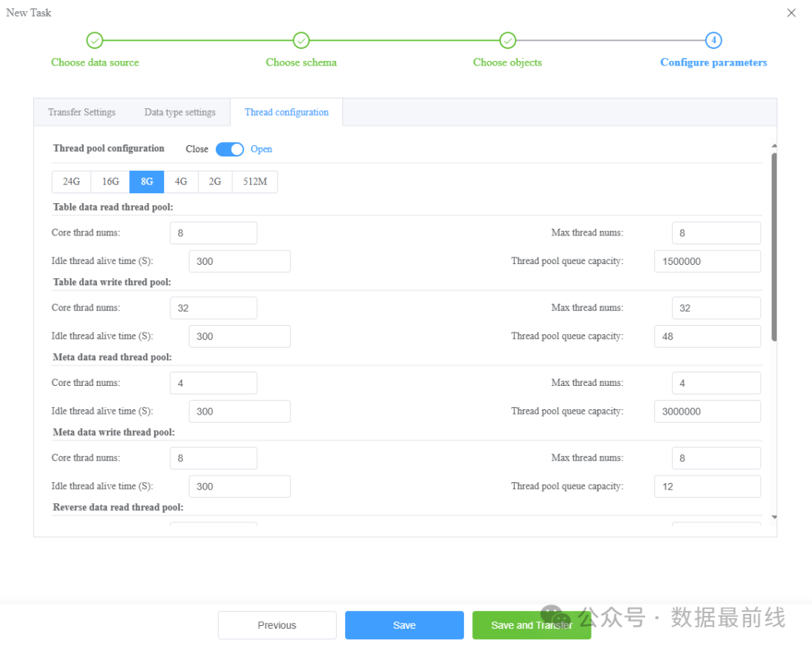Click the scrollbar down arrow
This screenshot has width=812, height=650.
coord(774,517)
